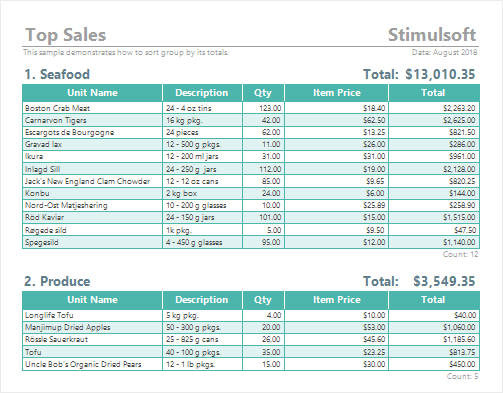Click the '24 - 4 oz tins' description
Viewport: 503px width, 393px height.
pyautogui.click(x=202, y=108)
